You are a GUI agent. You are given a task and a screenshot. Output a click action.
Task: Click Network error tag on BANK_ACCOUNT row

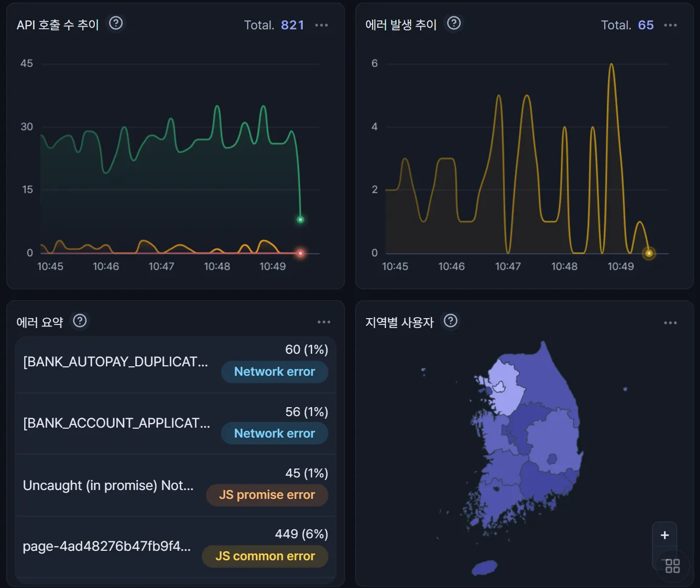pos(275,433)
